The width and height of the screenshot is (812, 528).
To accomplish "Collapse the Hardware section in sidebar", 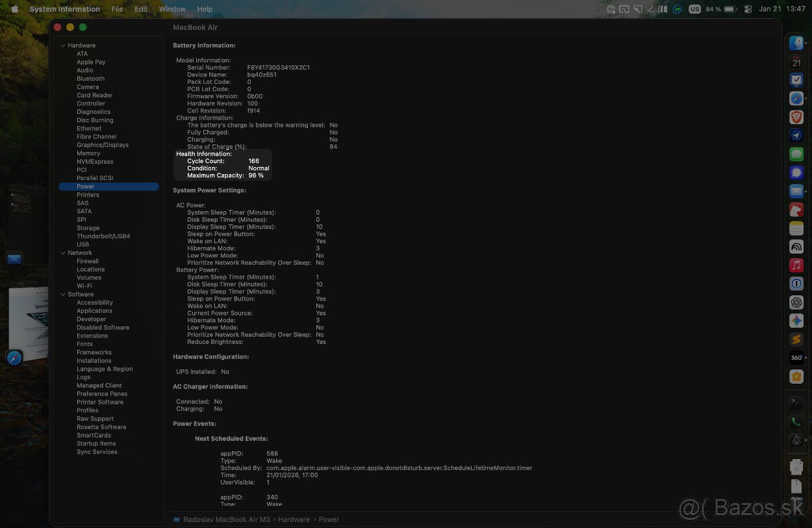I will [63, 45].
